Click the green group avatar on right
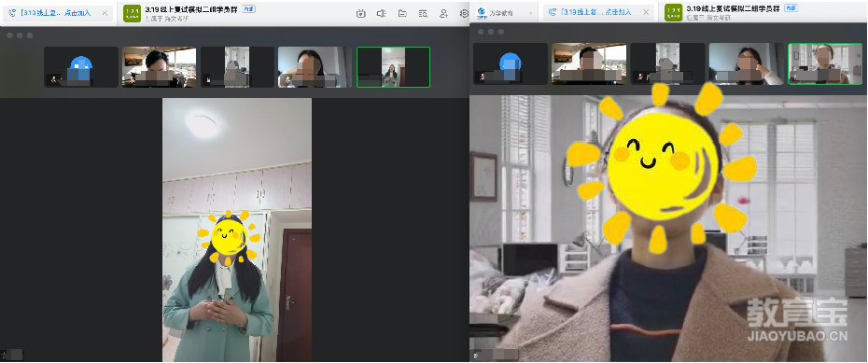 (673, 13)
